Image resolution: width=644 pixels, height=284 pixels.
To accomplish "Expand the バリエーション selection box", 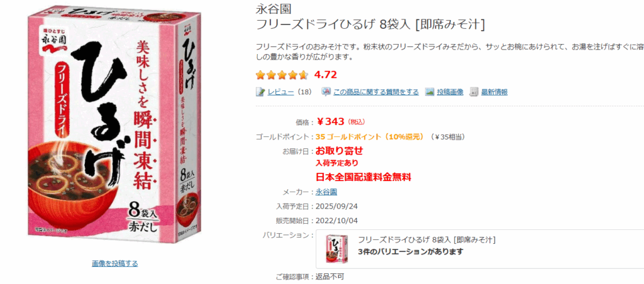I will coord(480,249).
